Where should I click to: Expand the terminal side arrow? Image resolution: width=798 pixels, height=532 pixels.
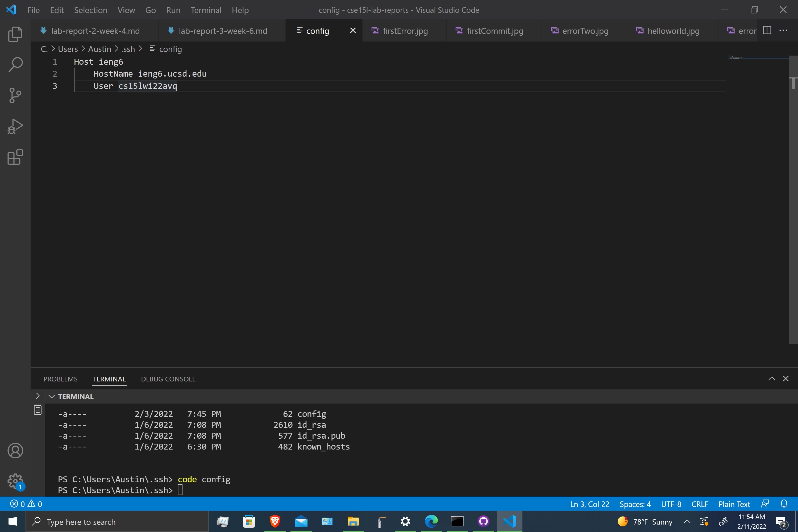pos(38,396)
